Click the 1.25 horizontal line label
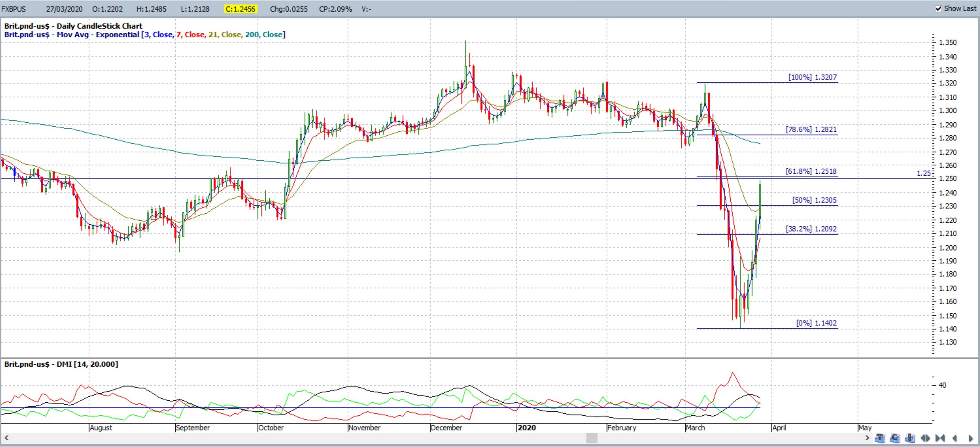This screenshot has height=447, width=980. coord(924,173)
